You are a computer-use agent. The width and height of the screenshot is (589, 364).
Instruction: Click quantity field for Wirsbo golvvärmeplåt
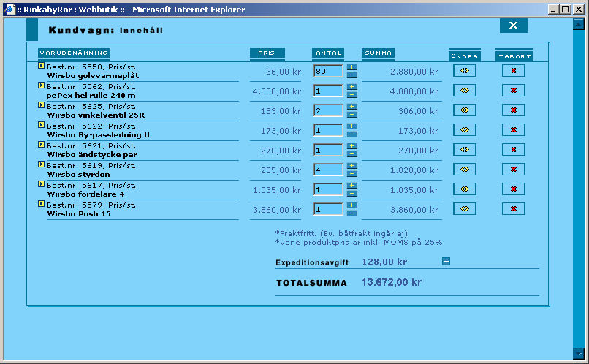pyautogui.click(x=327, y=71)
